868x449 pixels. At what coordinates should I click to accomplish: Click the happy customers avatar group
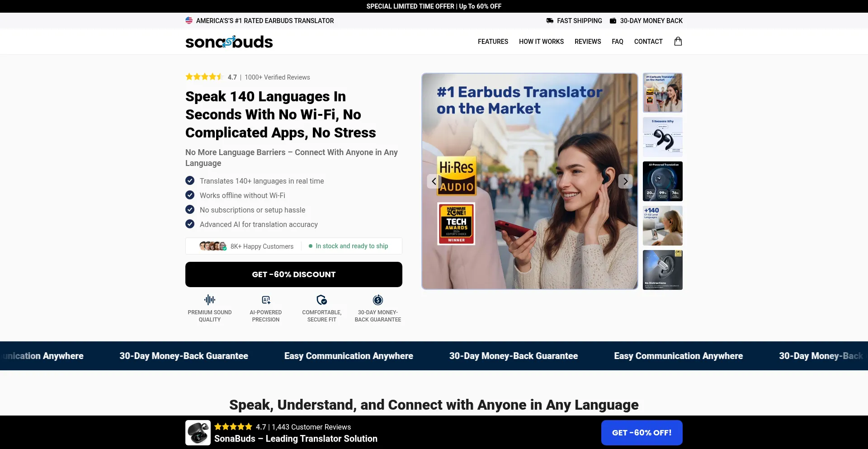tap(213, 246)
